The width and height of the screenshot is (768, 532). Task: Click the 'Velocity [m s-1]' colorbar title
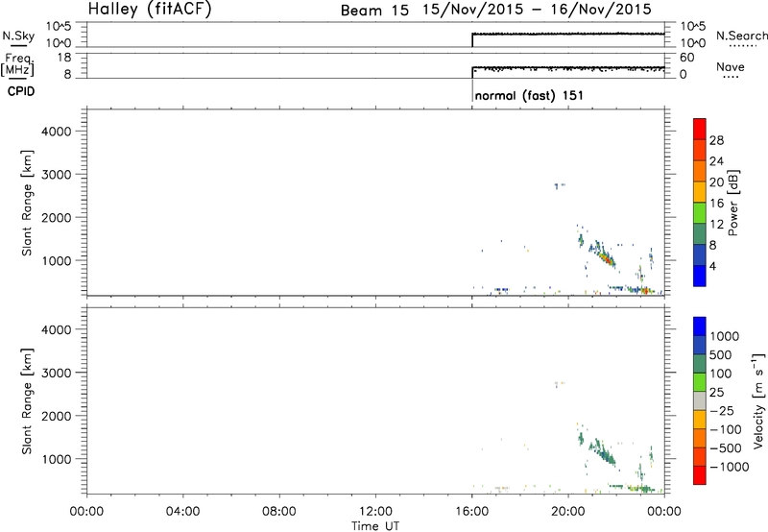coord(758,400)
